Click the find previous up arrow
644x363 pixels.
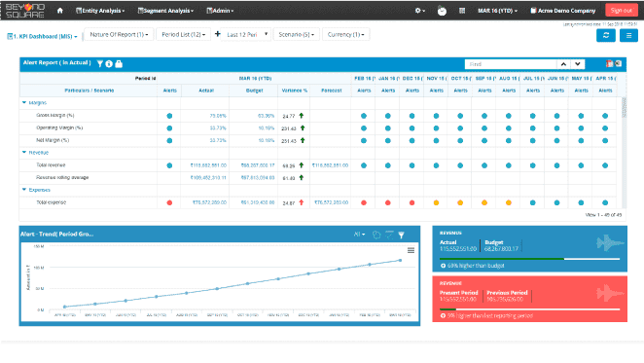click(x=563, y=64)
